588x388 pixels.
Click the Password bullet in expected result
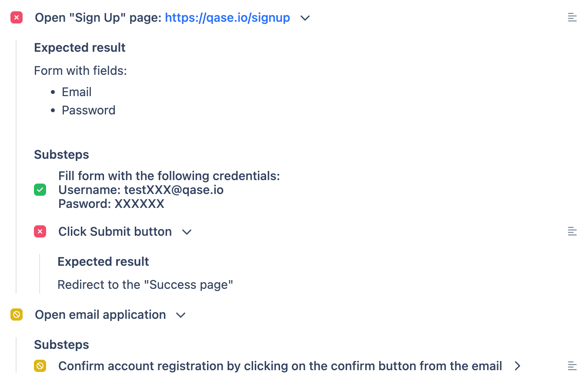pos(89,110)
